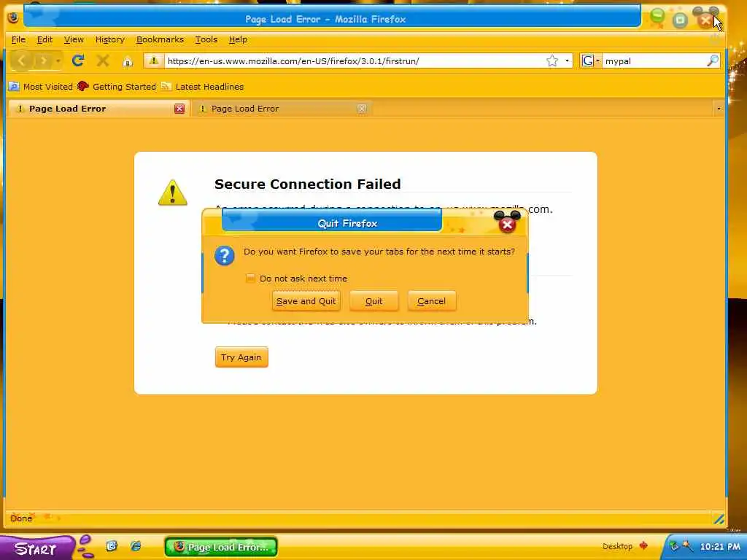Open the Bookmarks menu
747x560 pixels.
click(x=160, y=39)
